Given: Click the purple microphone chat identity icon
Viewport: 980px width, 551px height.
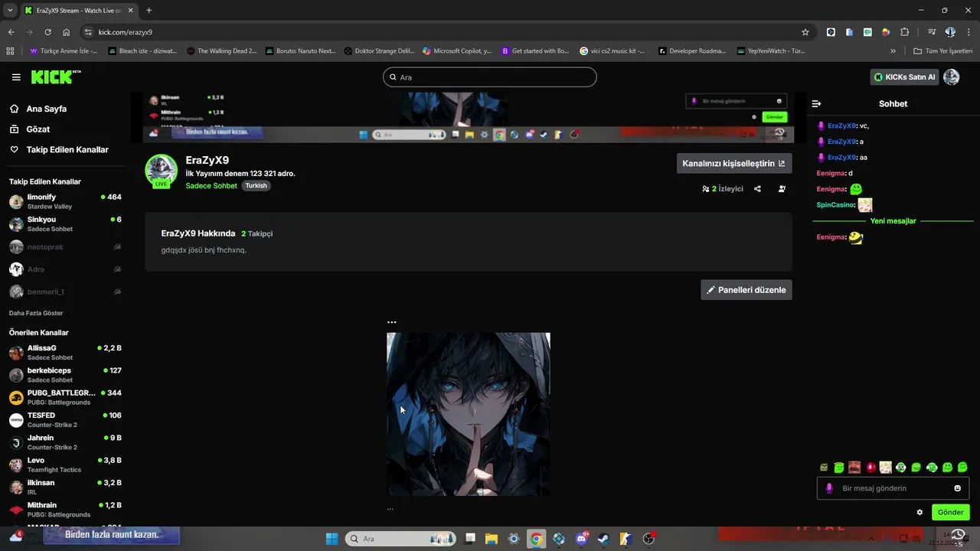Looking at the screenshot, I should [828, 488].
